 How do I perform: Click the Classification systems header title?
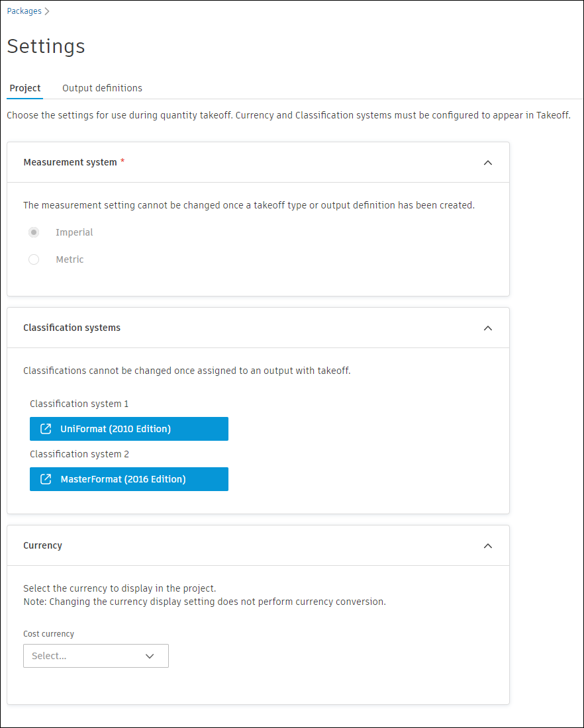72,328
